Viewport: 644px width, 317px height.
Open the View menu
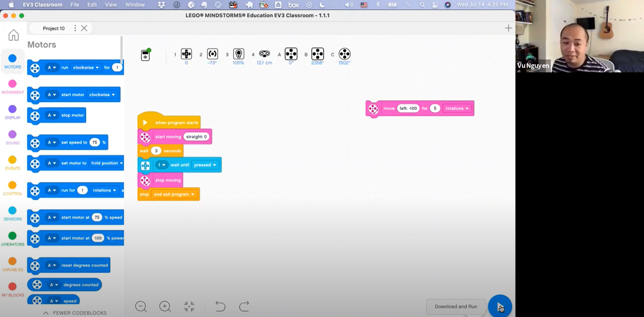[x=111, y=5]
